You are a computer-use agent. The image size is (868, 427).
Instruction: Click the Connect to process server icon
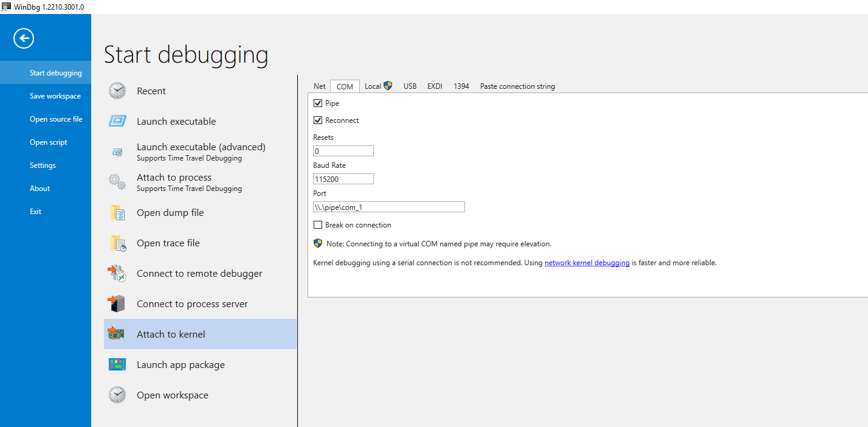tap(117, 304)
